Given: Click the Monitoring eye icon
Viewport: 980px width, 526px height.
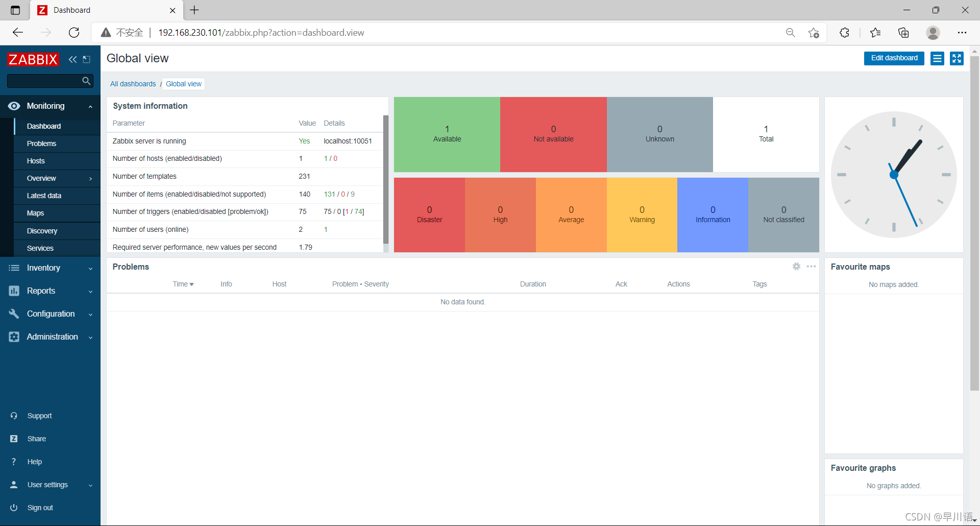Looking at the screenshot, I should (x=14, y=106).
